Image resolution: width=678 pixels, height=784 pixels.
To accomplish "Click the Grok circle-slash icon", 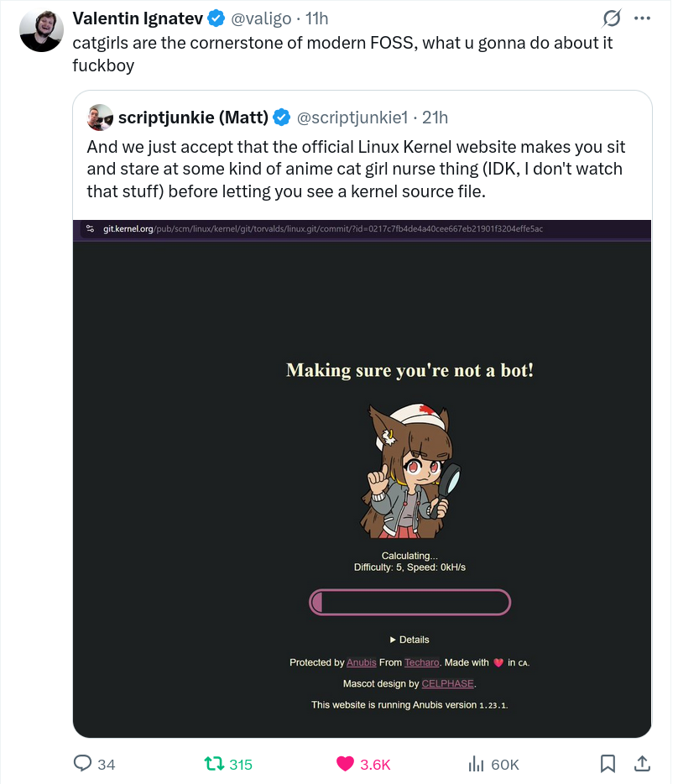I will pyautogui.click(x=613, y=18).
